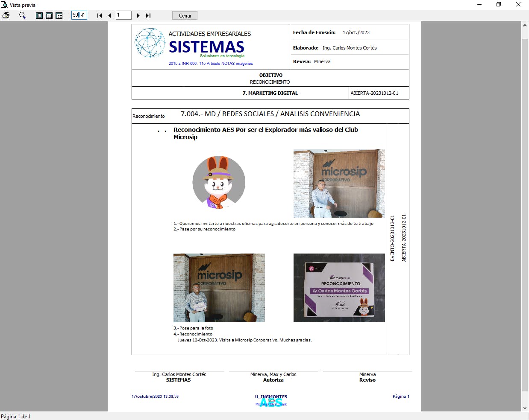This screenshot has width=529, height=420.
Task: Select the third page-layout view icon
Action: pos(59,15)
